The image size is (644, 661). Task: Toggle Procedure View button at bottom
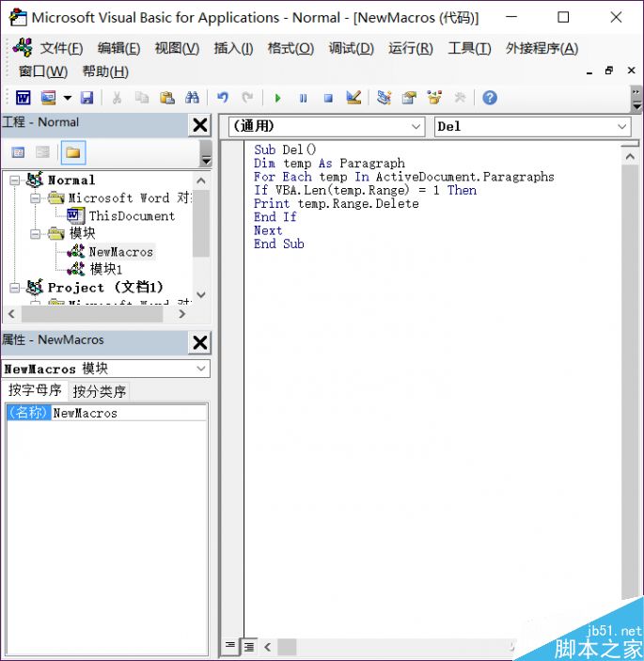pos(230,645)
